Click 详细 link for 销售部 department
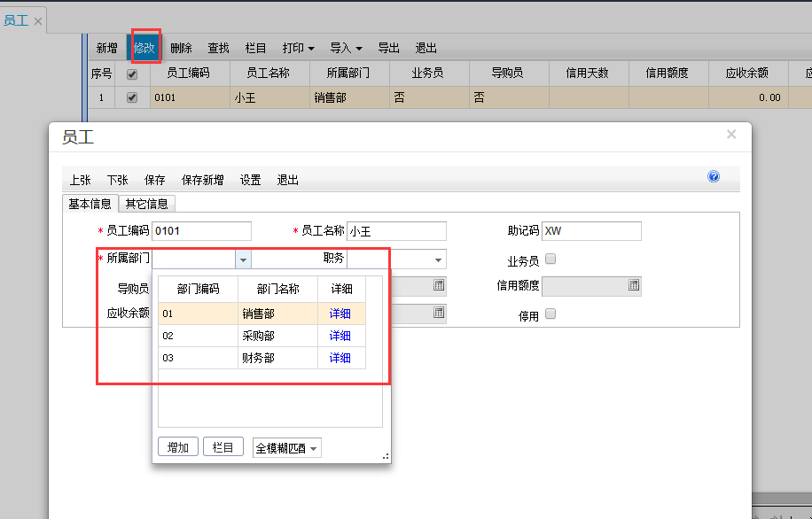Screen dimensions: 812x519 pos(341,314)
